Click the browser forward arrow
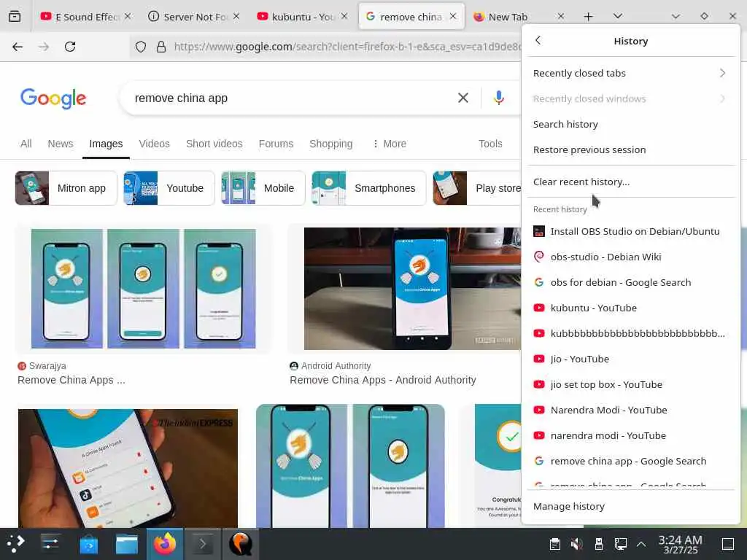 [44, 47]
